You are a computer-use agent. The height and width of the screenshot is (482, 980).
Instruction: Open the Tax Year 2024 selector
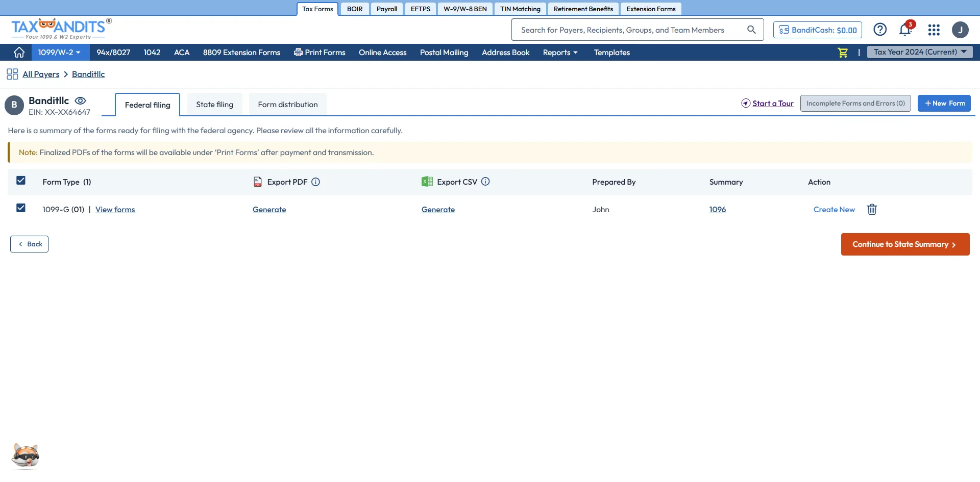[x=920, y=52]
